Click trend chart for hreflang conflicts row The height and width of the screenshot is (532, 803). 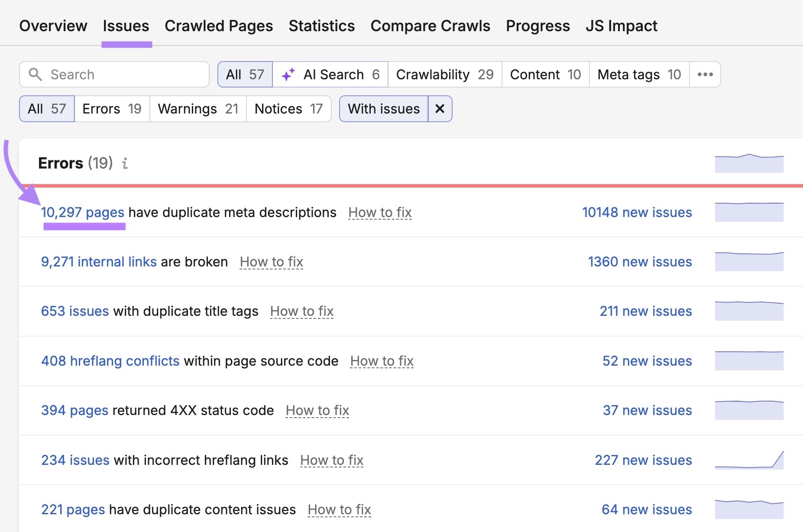pyautogui.click(x=749, y=361)
